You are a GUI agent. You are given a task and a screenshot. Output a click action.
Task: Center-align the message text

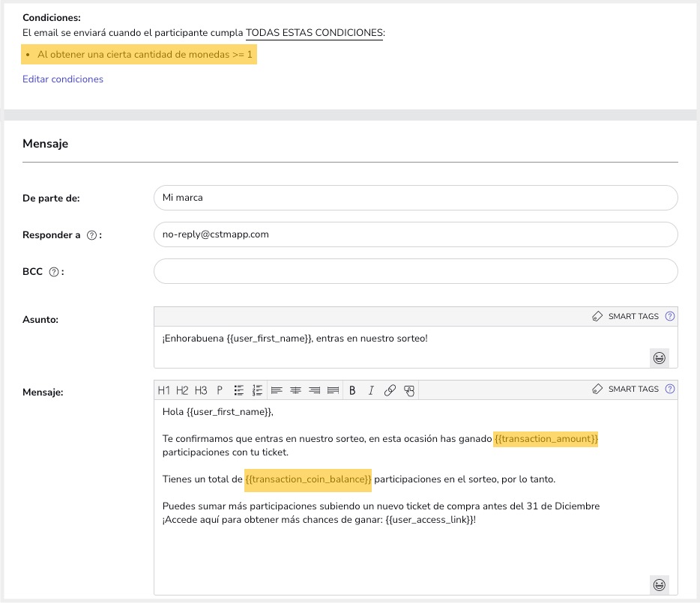point(295,390)
